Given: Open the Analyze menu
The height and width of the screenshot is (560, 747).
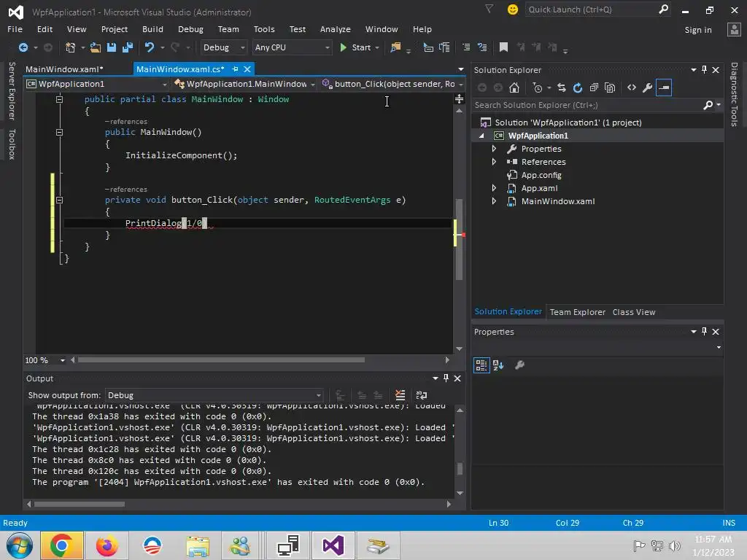Looking at the screenshot, I should pyautogui.click(x=336, y=29).
